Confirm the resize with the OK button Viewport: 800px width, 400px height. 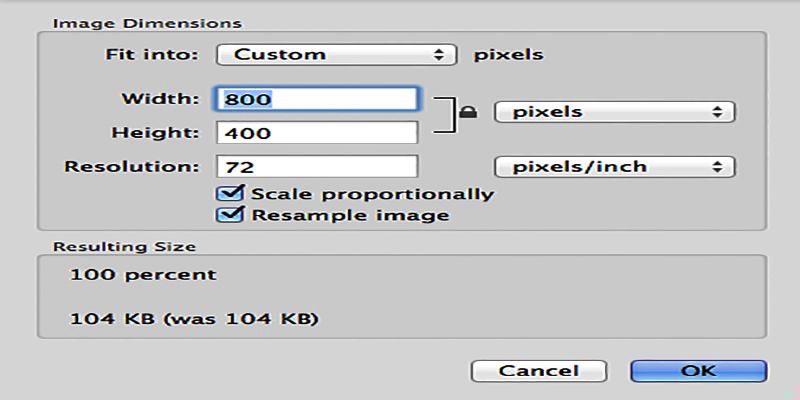click(x=698, y=371)
